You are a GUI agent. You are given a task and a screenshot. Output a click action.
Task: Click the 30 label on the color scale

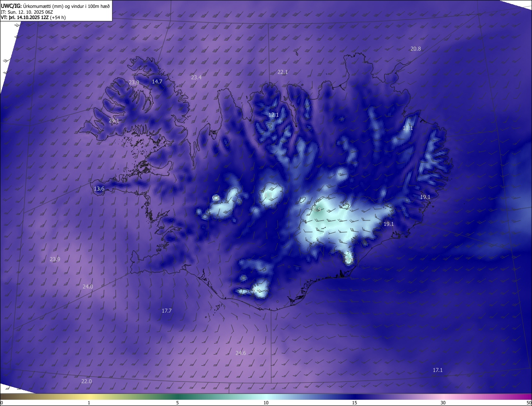[443, 403]
